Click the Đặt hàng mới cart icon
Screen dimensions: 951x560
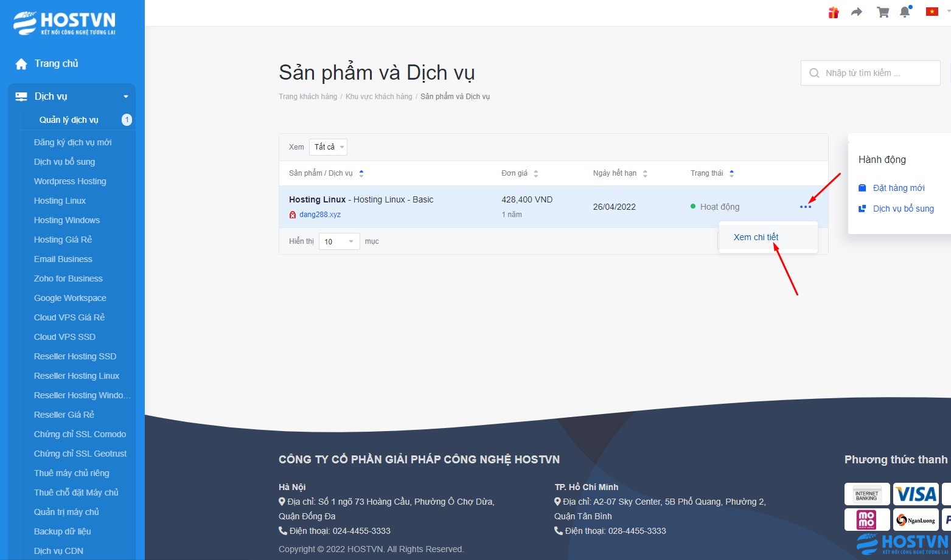862,188
